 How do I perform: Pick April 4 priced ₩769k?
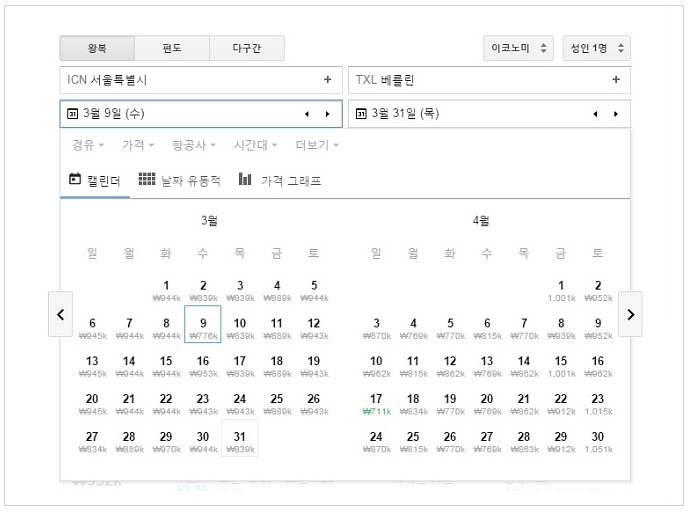click(x=413, y=329)
